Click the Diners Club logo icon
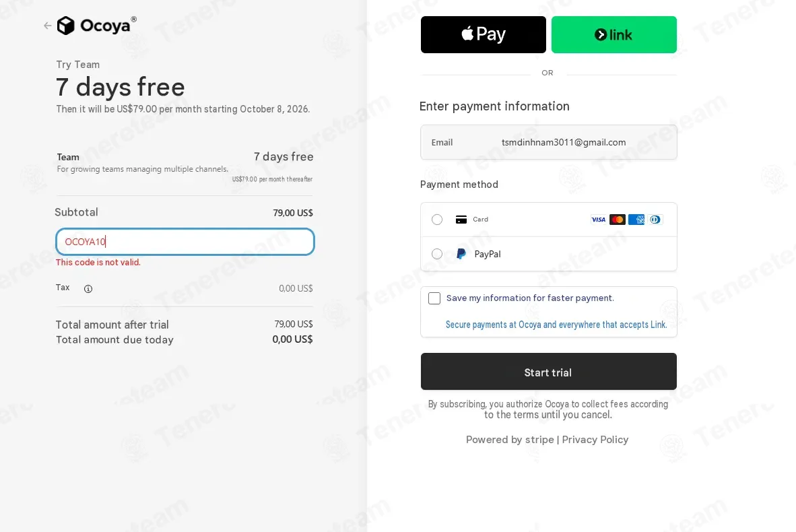The width and height of the screenshot is (796, 532). click(655, 220)
